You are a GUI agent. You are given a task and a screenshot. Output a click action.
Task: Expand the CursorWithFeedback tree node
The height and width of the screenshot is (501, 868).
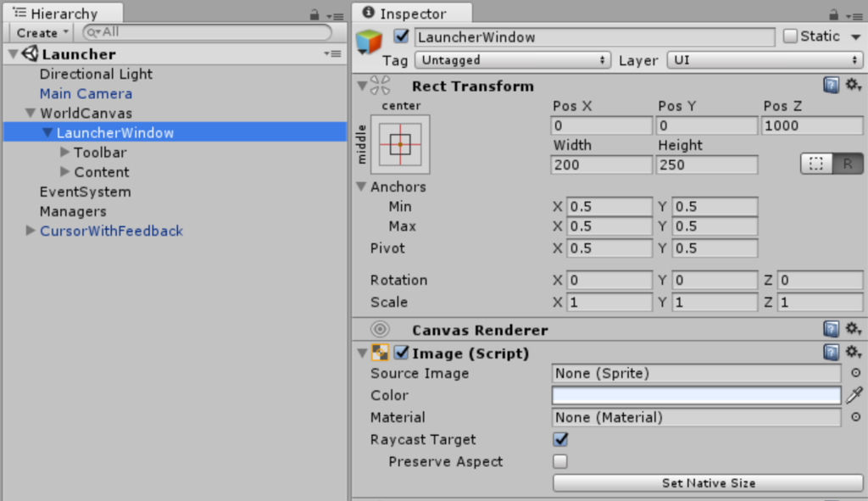[x=31, y=231]
